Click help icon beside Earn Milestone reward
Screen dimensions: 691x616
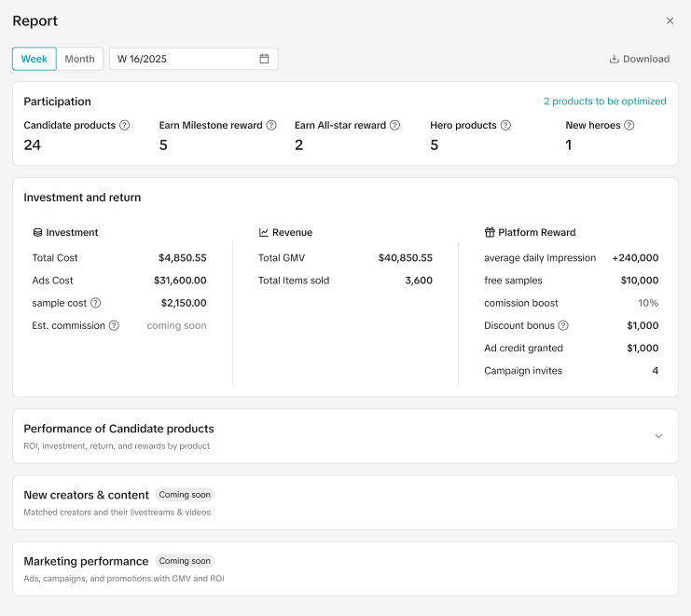coord(271,125)
